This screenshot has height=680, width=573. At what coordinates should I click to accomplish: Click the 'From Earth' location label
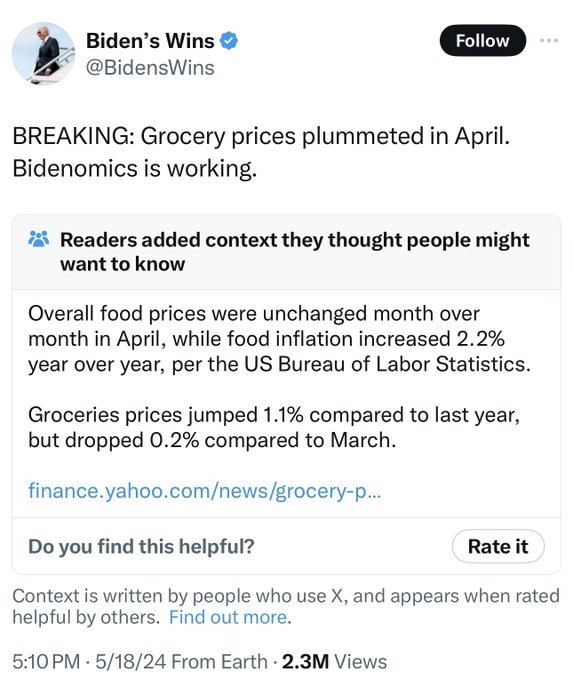(219, 662)
